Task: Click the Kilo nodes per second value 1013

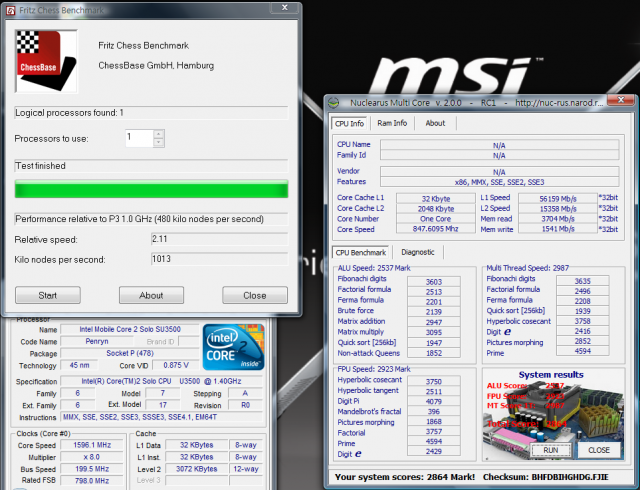Action: coord(219,259)
